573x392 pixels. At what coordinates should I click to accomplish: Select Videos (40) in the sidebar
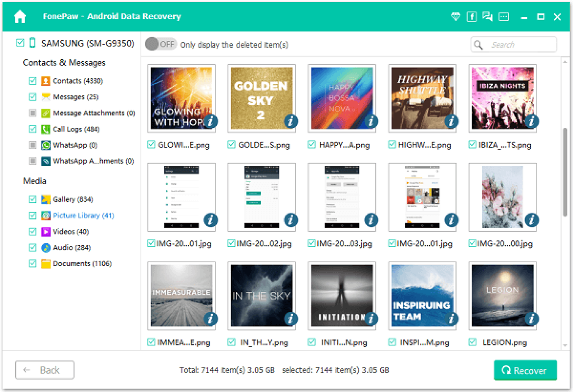pos(71,231)
